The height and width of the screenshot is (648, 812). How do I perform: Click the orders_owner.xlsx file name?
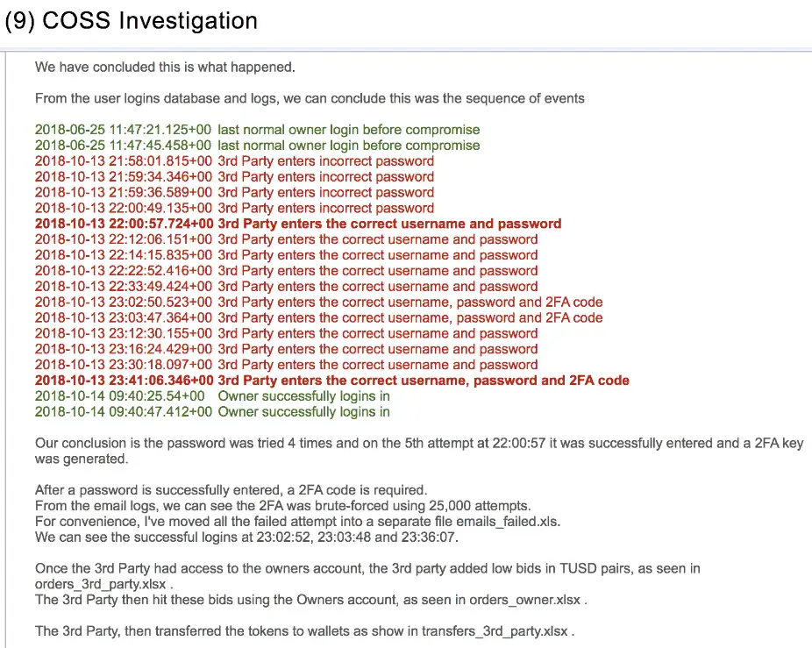point(524,600)
